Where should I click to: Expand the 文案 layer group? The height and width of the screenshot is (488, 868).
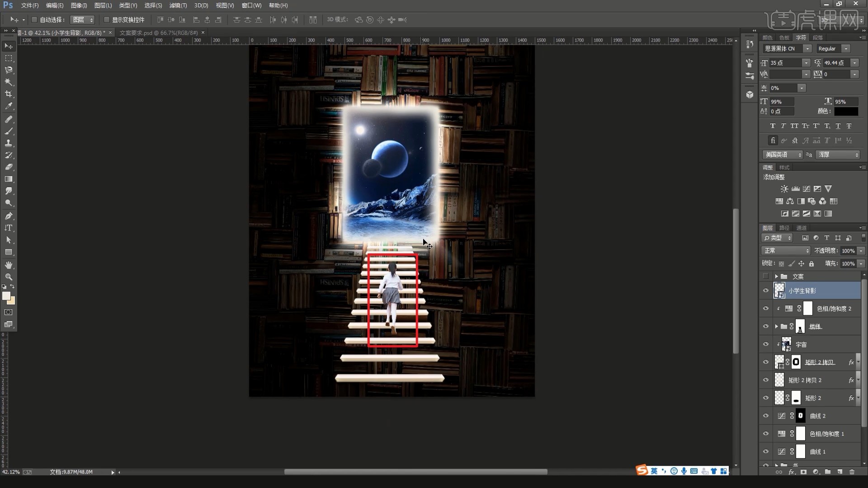[x=776, y=277]
